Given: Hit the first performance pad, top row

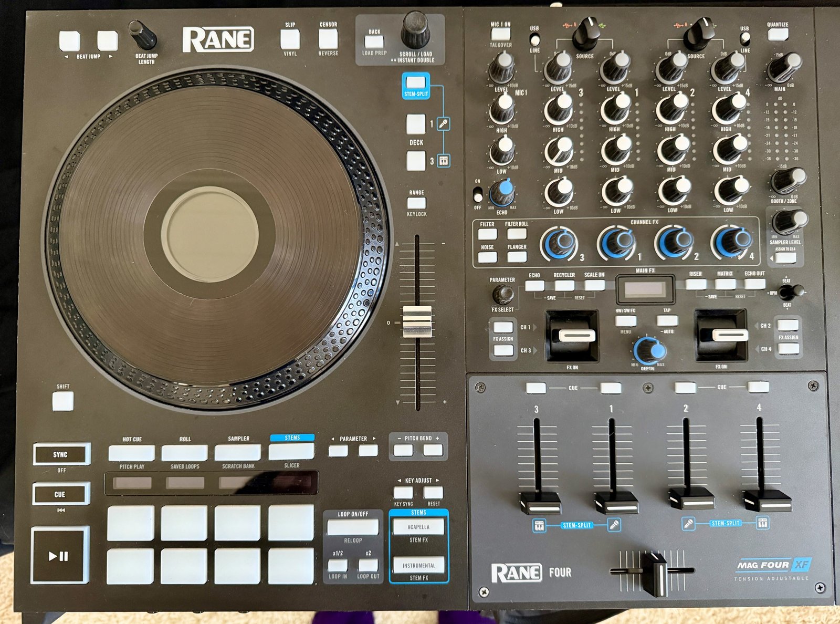Looking at the screenshot, I should coord(131,523).
